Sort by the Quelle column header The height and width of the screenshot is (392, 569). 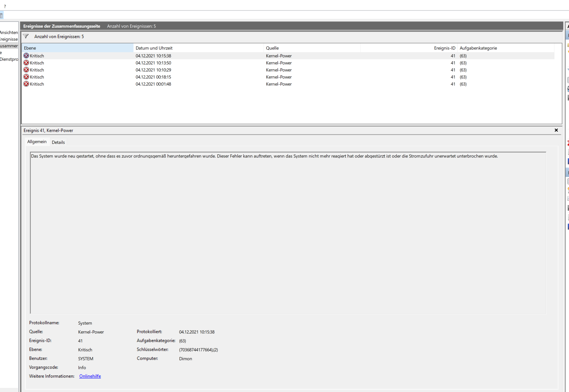(x=312, y=48)
